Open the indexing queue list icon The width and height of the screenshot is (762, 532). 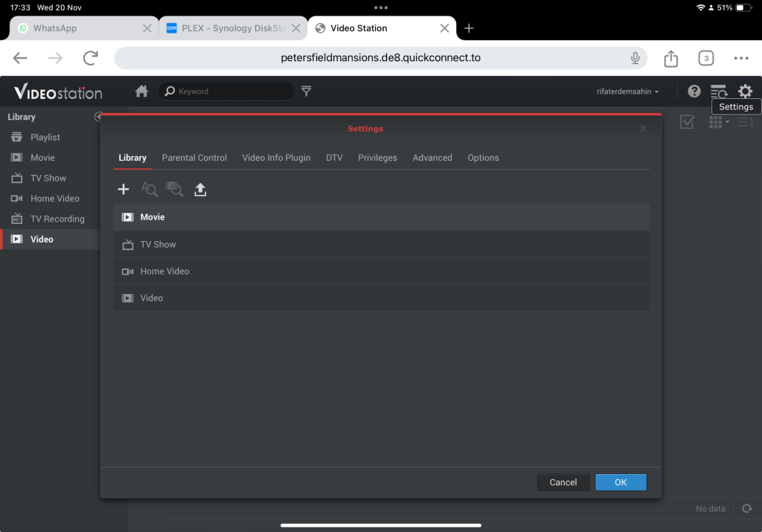(719, 91)
